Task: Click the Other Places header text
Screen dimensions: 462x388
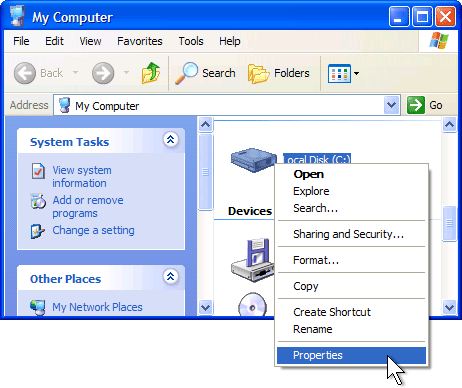Action: [66, 279]
